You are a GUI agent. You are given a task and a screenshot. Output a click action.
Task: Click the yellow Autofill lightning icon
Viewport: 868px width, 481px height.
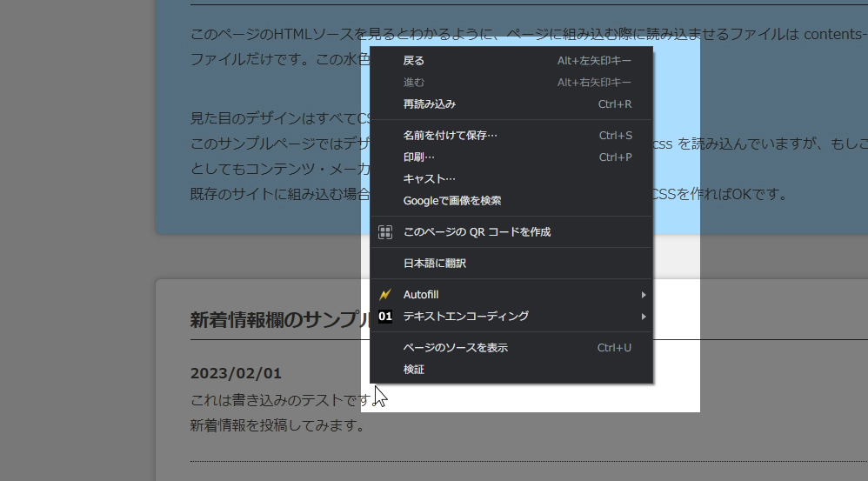[385, 295]
